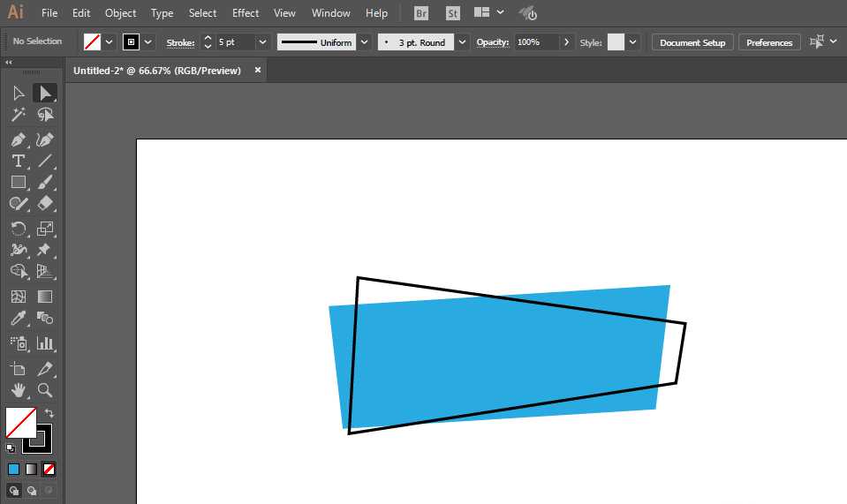Set paint mode to None
The width and height of the screenshot is (847, 504).
[49, 469]
